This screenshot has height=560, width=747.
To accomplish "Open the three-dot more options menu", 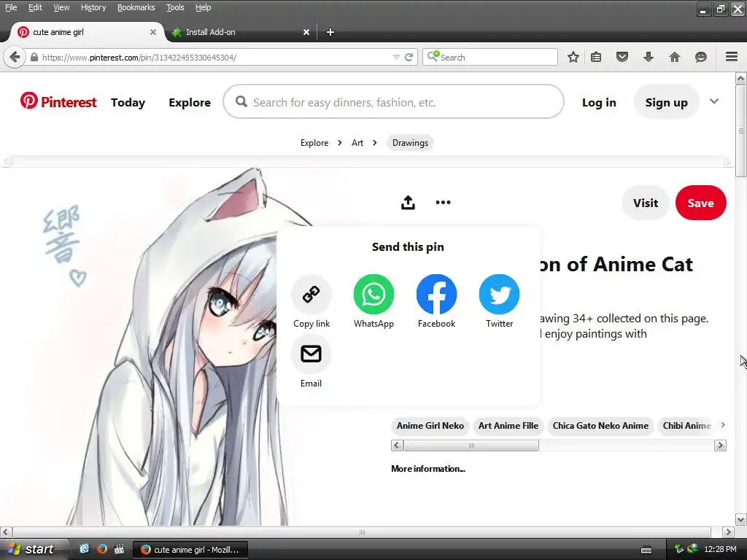I will [443, 203].
